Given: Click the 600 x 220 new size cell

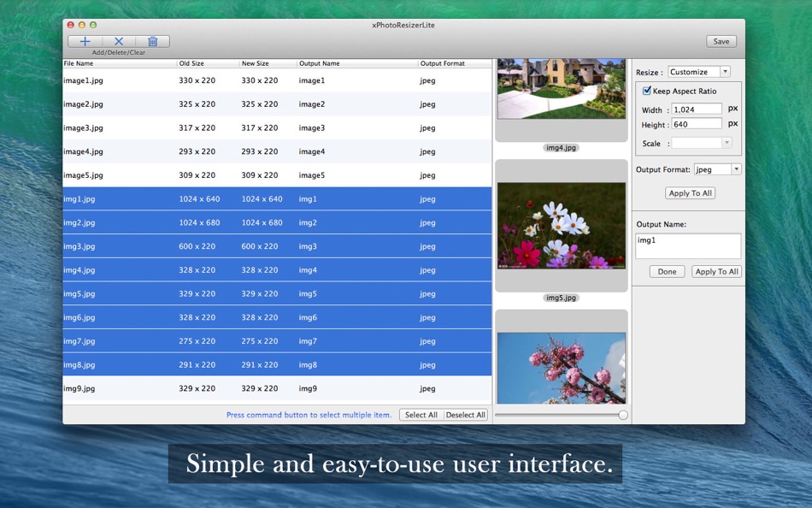Looking at the screenshot, I should [x=260, y=246].
